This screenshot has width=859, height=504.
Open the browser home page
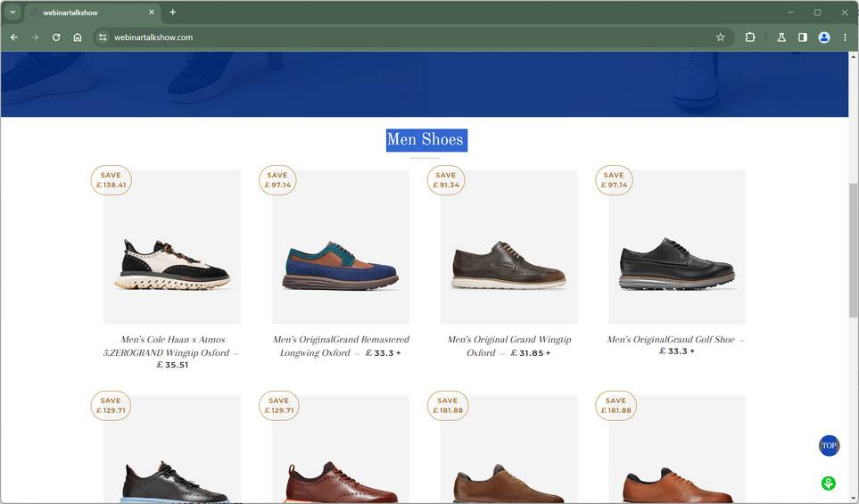click(x=78, y=37)
